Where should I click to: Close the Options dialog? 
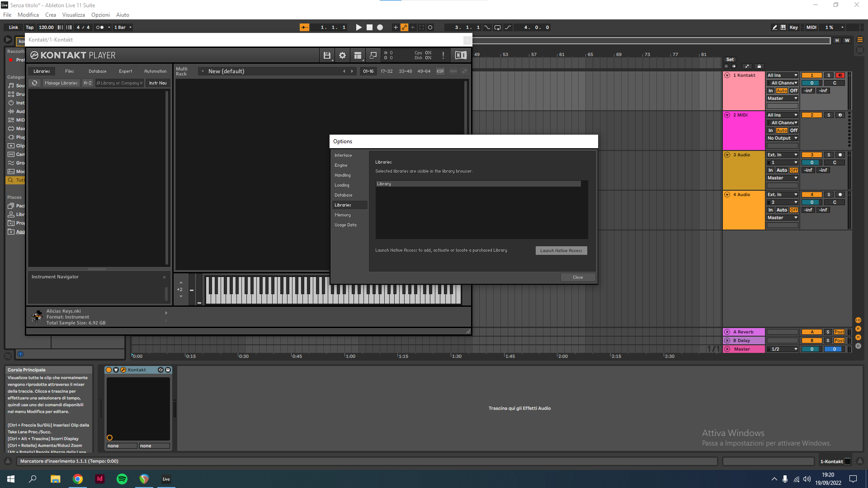[578, 277]
